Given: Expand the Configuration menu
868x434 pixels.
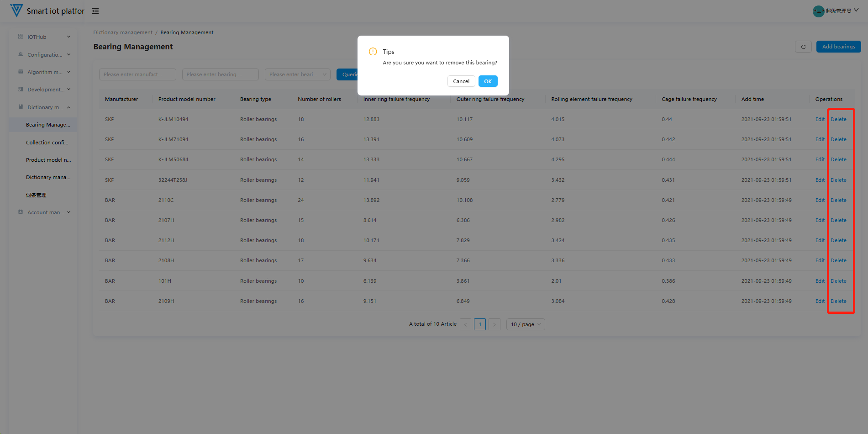Looking at the screenshot, I should point(69,55).
